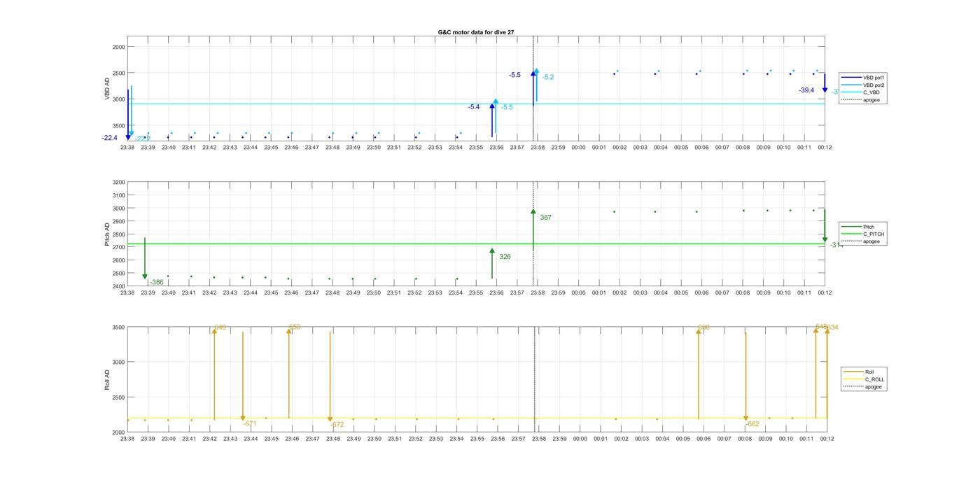
Task: Click '00:12' on the VBD time axis
Action: [825, 148]
